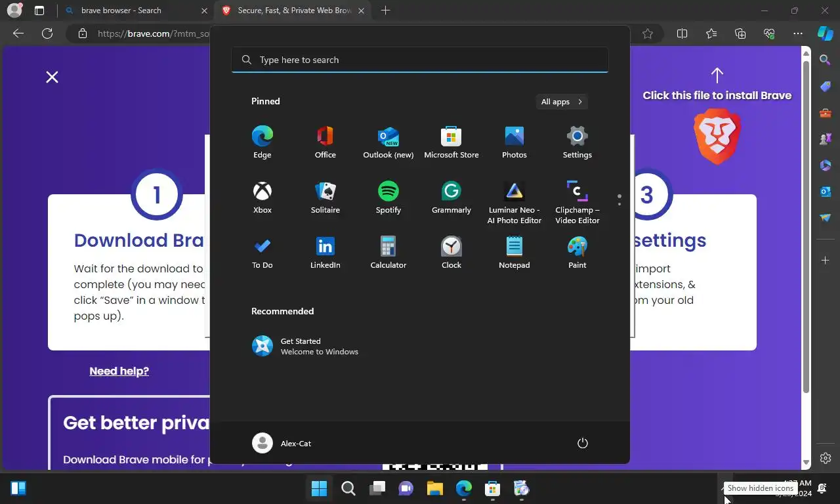
Task: Launch the To Do app
Action: coord(262,253)
